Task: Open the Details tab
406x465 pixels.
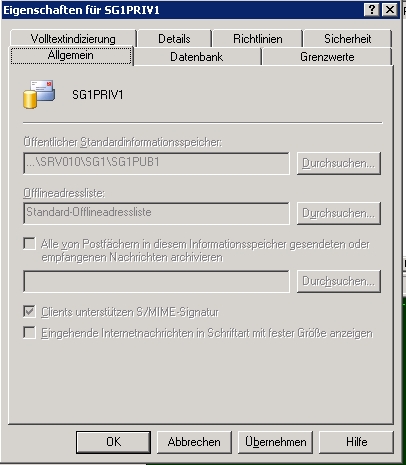Action: [x=174, y=38]
